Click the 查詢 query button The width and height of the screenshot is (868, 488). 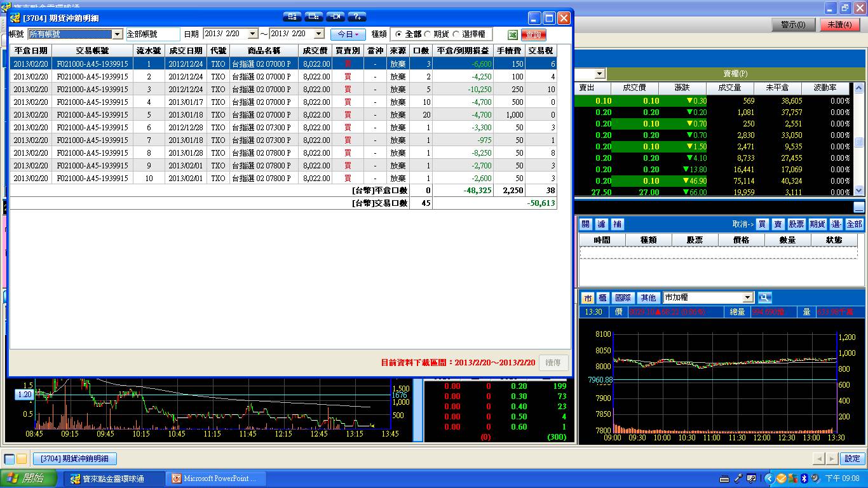point(534,34)
